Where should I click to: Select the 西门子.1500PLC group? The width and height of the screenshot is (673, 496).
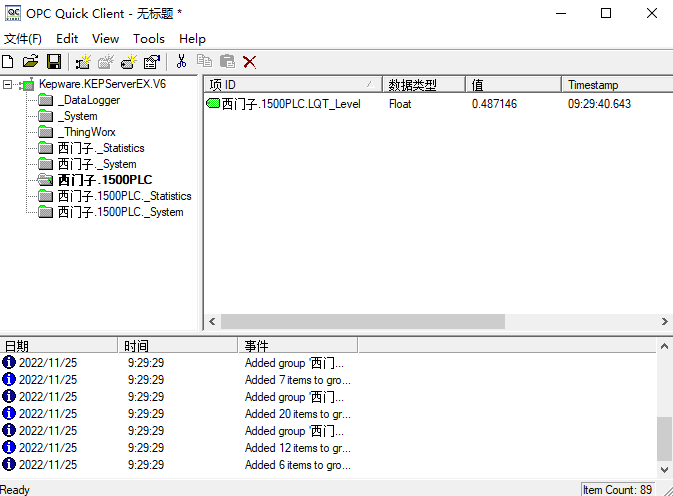[105, 180]
